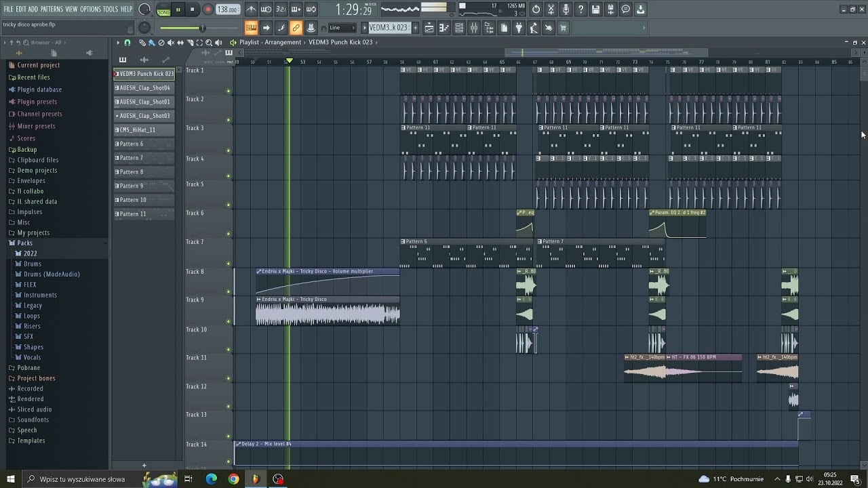The image size is (868, 488).
Task: Open the Mixer view icon
Action: [474, 28]
